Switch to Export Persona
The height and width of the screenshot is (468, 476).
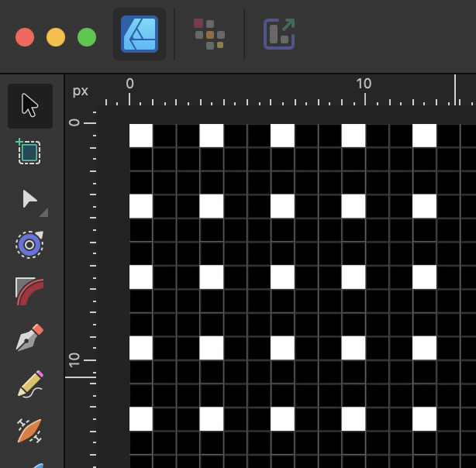click(279, 34)
